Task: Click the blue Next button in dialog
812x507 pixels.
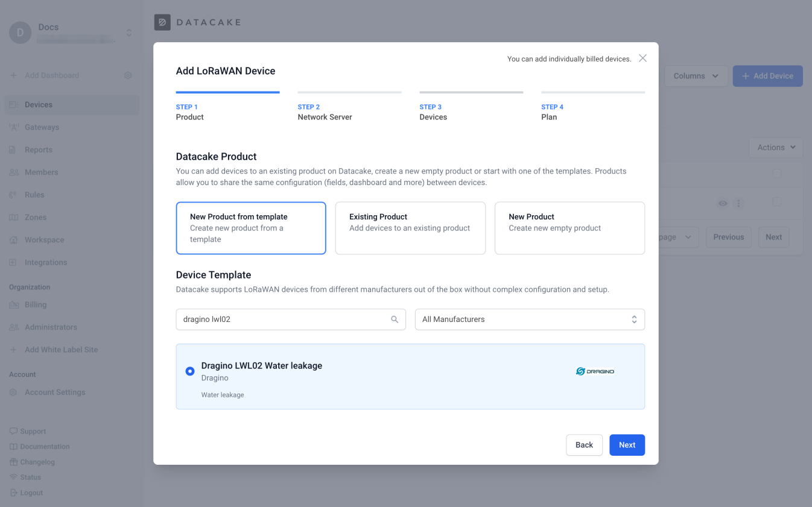Action: coord(627,445)
